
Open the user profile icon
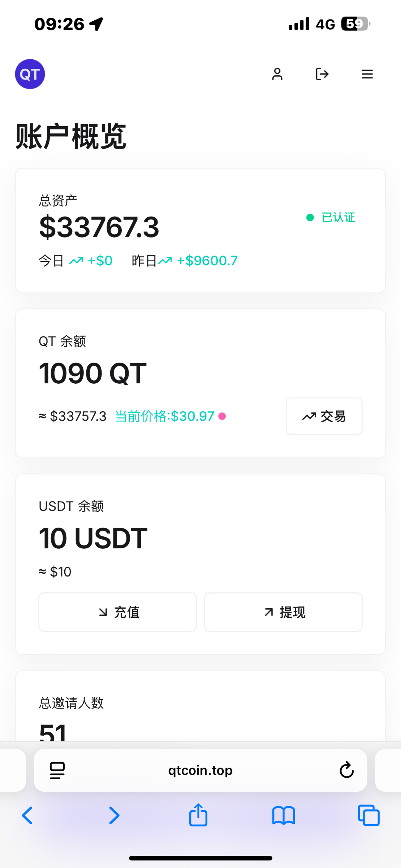click(x=277, y=74)
